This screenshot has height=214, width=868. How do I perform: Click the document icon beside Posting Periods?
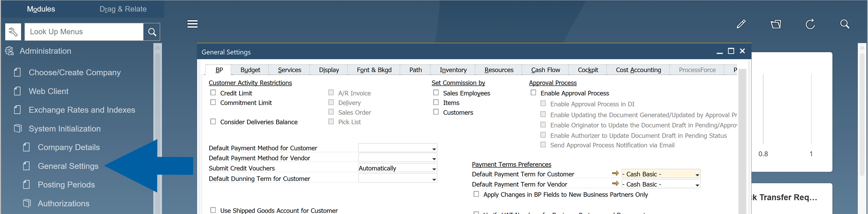click(26, 184)
